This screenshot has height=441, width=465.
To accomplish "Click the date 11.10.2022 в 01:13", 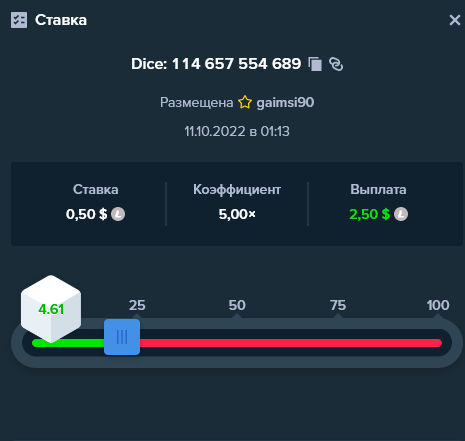I will click(x=237, y=131).
